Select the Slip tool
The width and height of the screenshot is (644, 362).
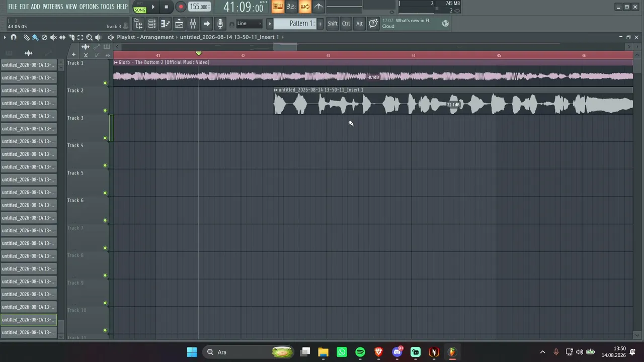[x=62, y=37]
